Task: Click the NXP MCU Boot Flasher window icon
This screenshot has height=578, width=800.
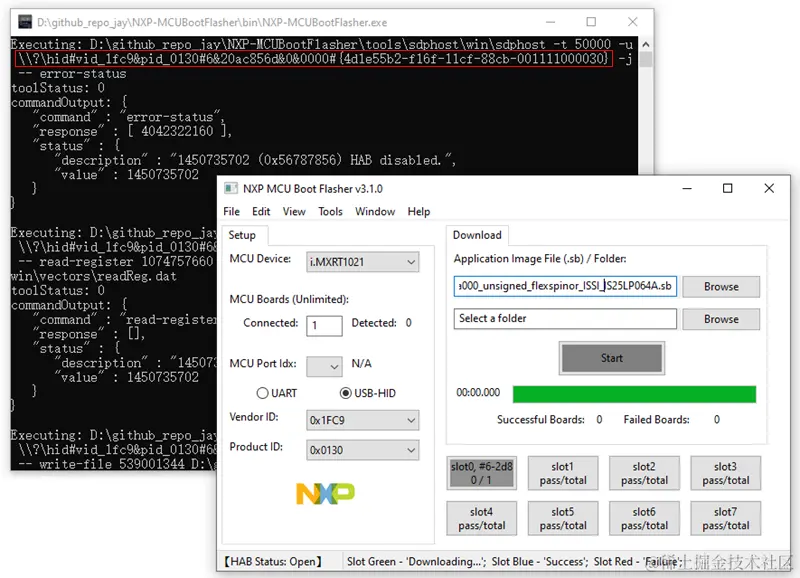Action: click(x=231, y=188)
